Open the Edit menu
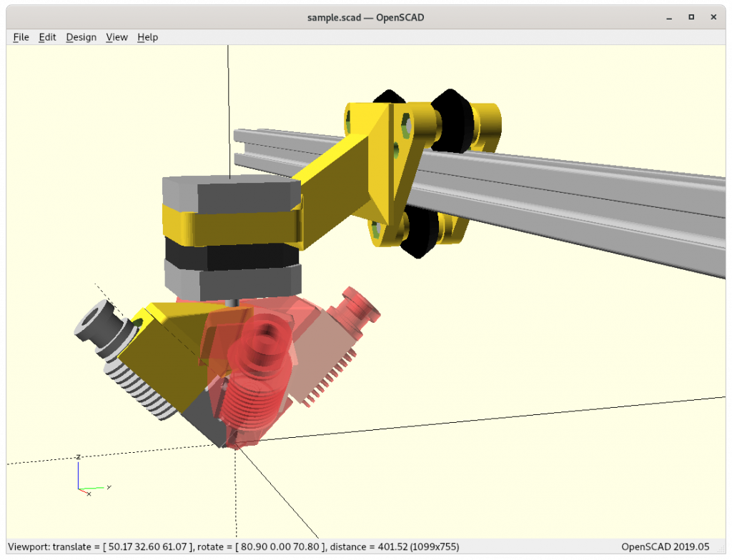Screen dimensions: 732x560 click(47, 37)
